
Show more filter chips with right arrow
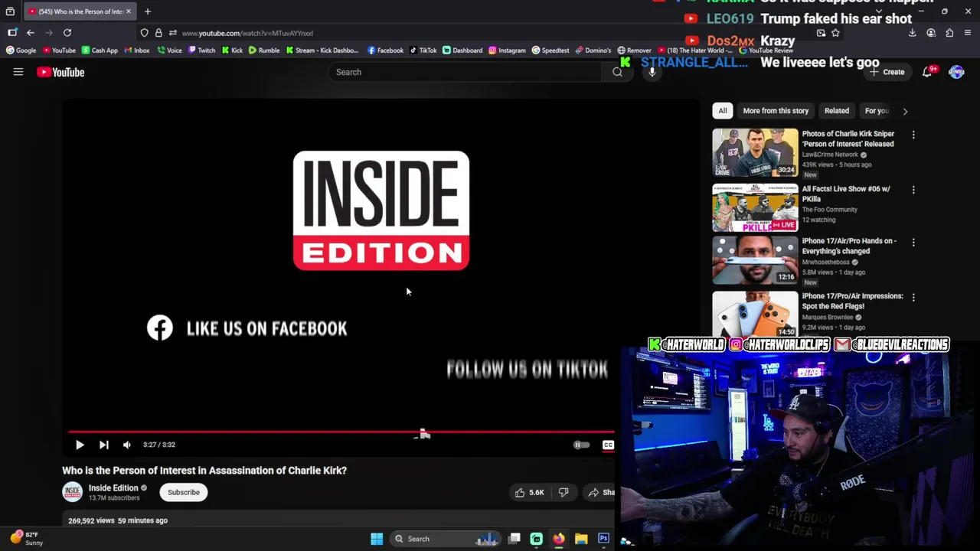point(905,111)
